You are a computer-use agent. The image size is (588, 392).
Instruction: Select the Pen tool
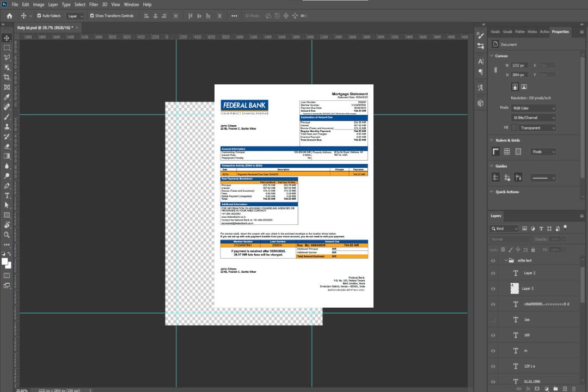7,186
